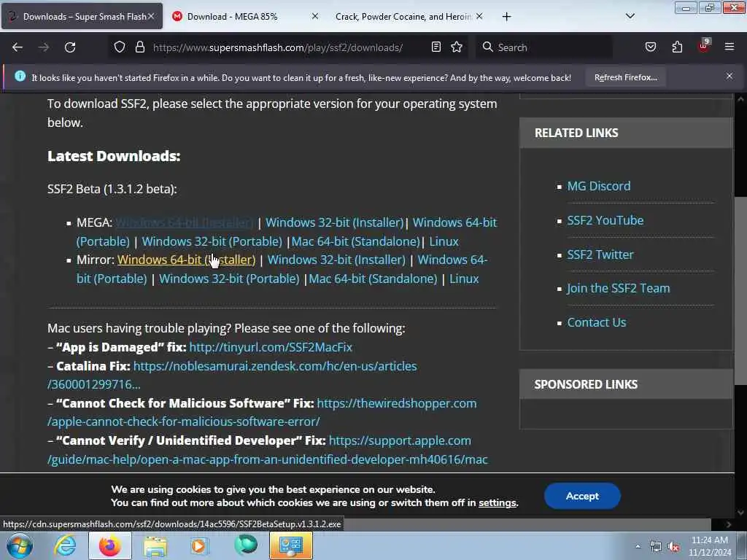
Task: Click Join the SSF2 Team link
Action: [619, 288]
